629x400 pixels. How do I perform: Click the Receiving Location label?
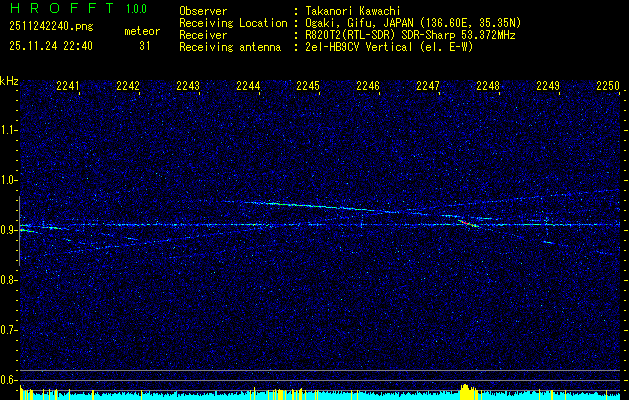coord(233,23)
